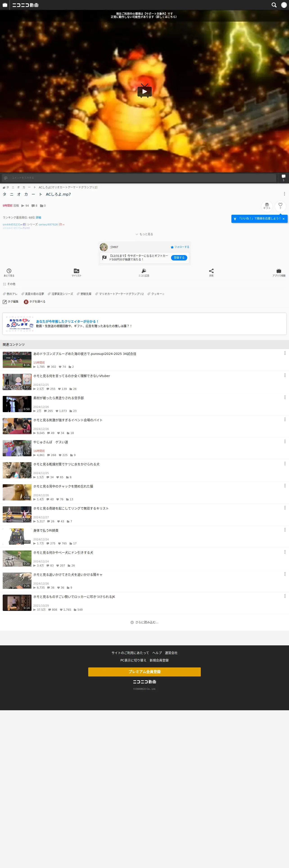Open ニコニ広告 advertising icon

(144, 273)
